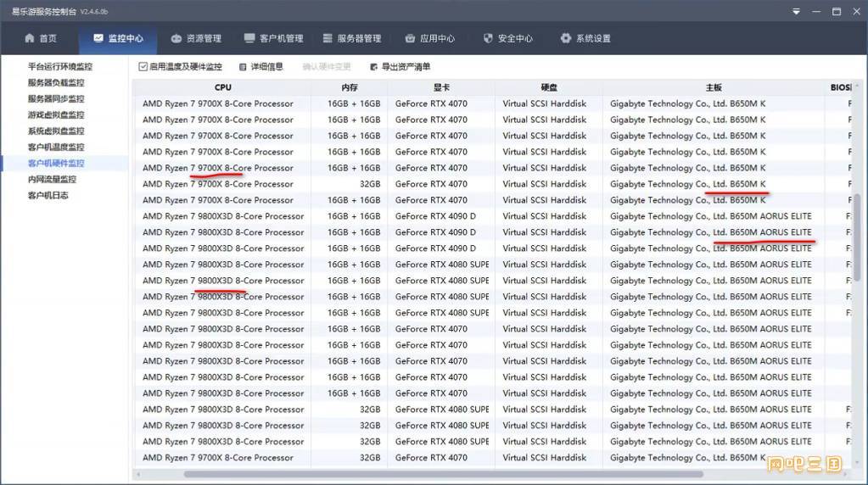
Task: Open the title bar dropdown arrow menu
Action: pos(796,11)
